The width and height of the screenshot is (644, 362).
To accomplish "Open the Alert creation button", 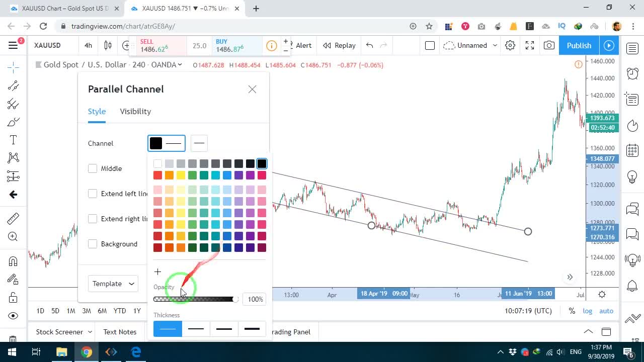I will tap(303, 45).
